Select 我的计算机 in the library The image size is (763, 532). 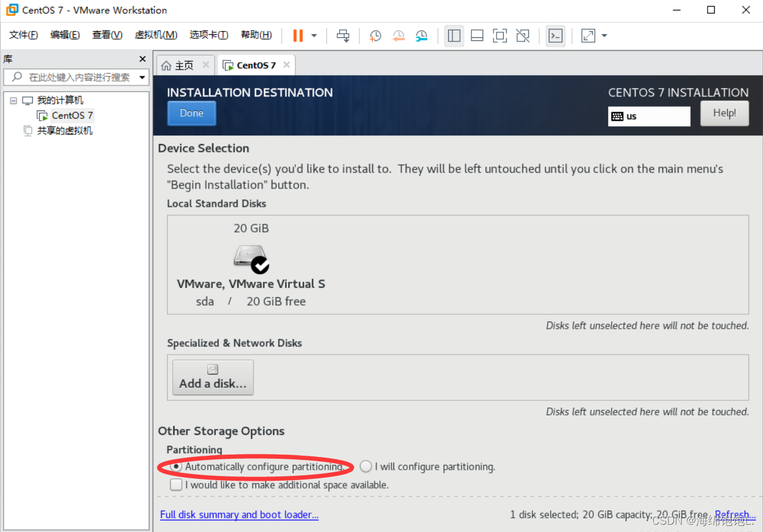(x=60, y=100)
